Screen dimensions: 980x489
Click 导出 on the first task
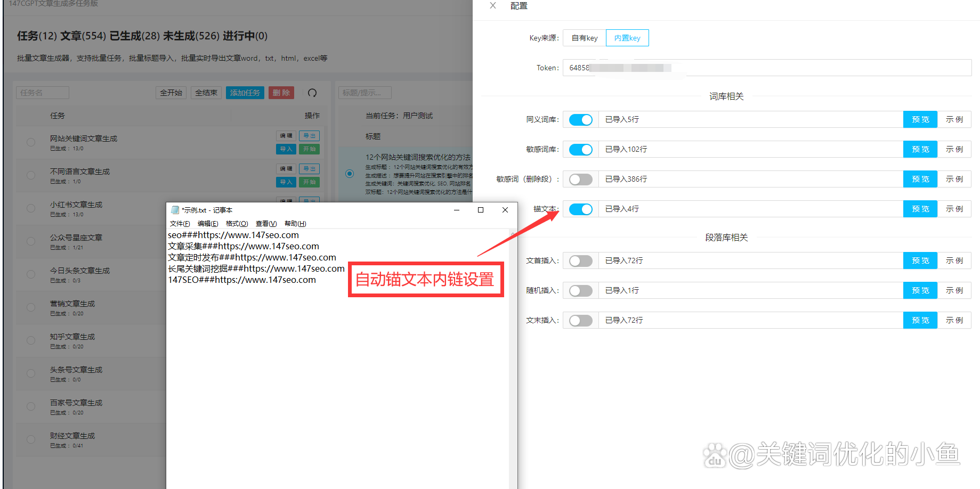click(x=309, y=136)
